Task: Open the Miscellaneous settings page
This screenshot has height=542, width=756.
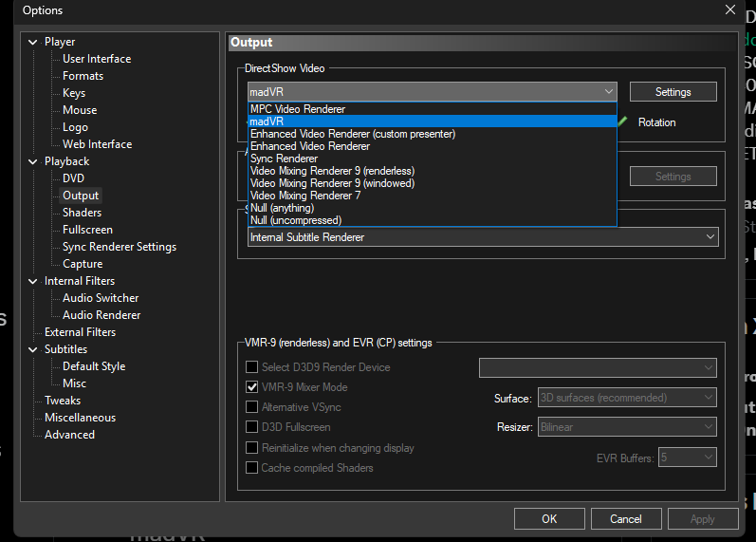Action: 80,418
